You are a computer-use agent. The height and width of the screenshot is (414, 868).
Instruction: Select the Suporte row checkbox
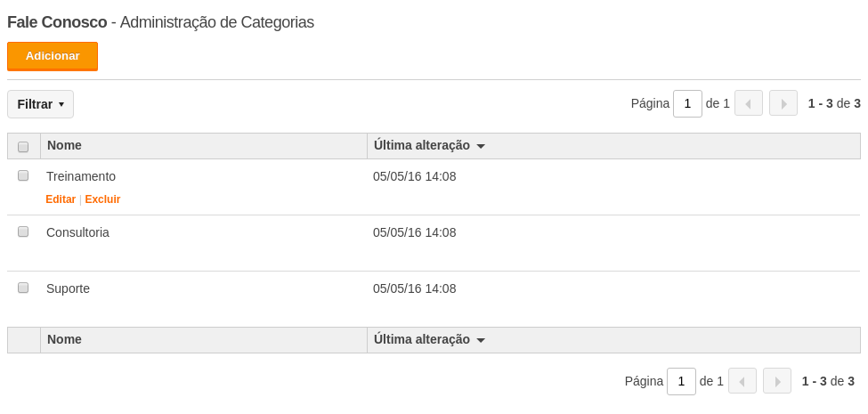coord(23,288)
